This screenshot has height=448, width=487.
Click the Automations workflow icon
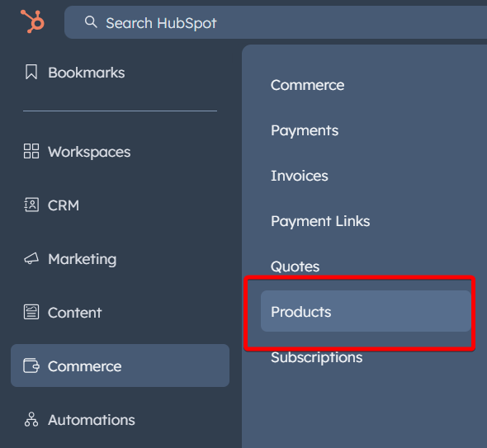click(31, 419)
